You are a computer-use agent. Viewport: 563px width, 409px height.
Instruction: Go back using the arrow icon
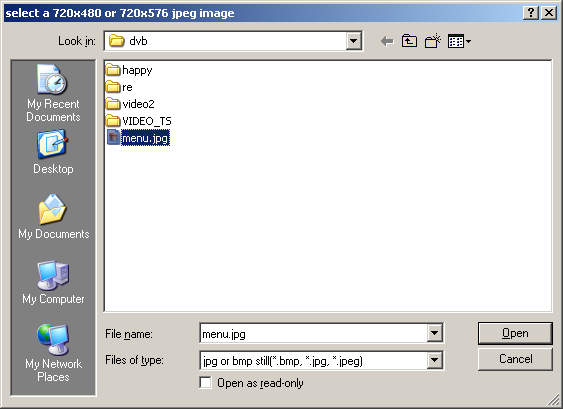[x=387, y=41]
